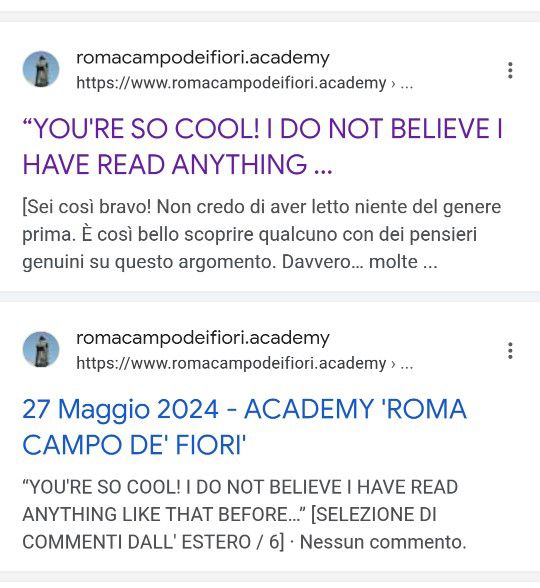Click the snippet starting "[Sei così bravo!"
This screenshot has width=540, height=588.
point(262,234)
